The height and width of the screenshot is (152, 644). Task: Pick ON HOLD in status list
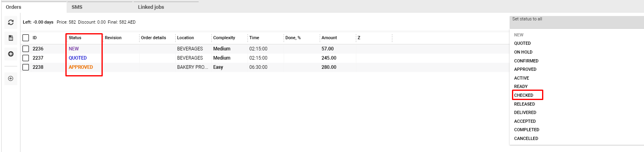[x=523, y=52]
